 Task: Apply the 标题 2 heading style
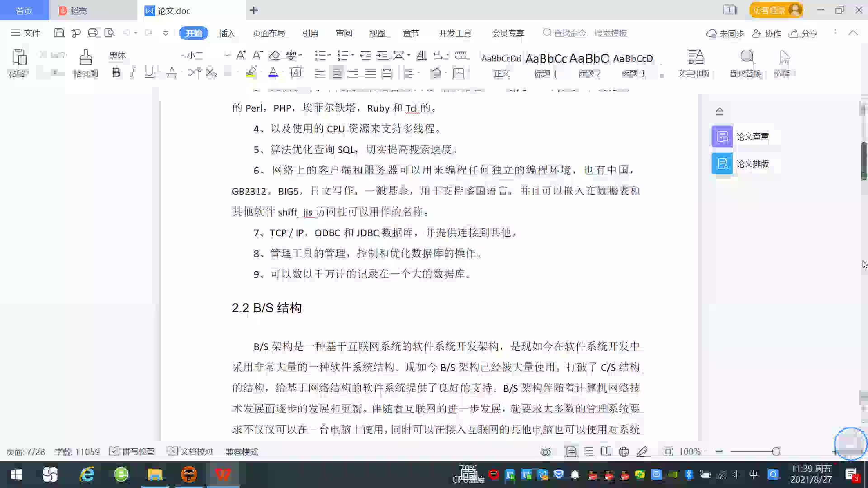click(589, 65)
